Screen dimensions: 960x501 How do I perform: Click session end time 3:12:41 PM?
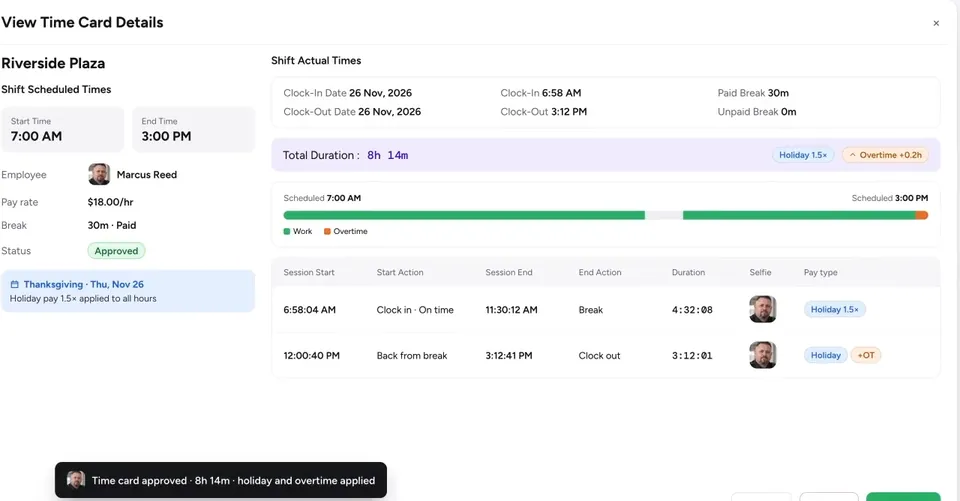[x=509, y=356]
